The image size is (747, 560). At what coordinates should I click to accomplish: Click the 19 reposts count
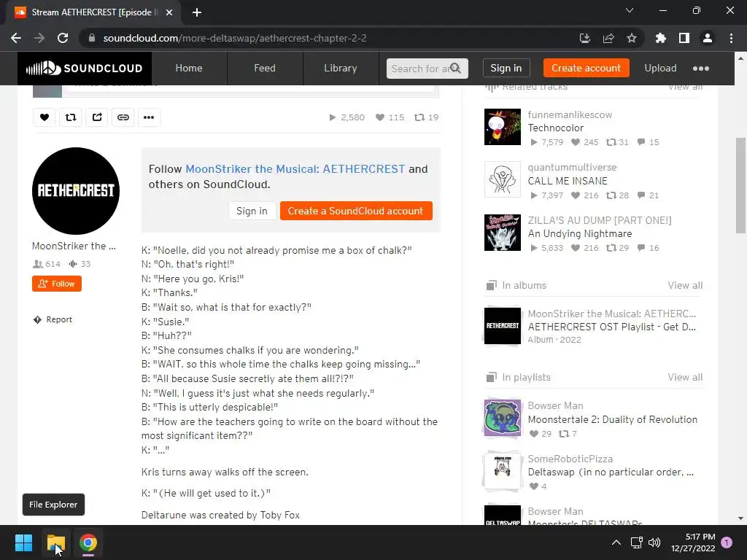click(426, 117)
